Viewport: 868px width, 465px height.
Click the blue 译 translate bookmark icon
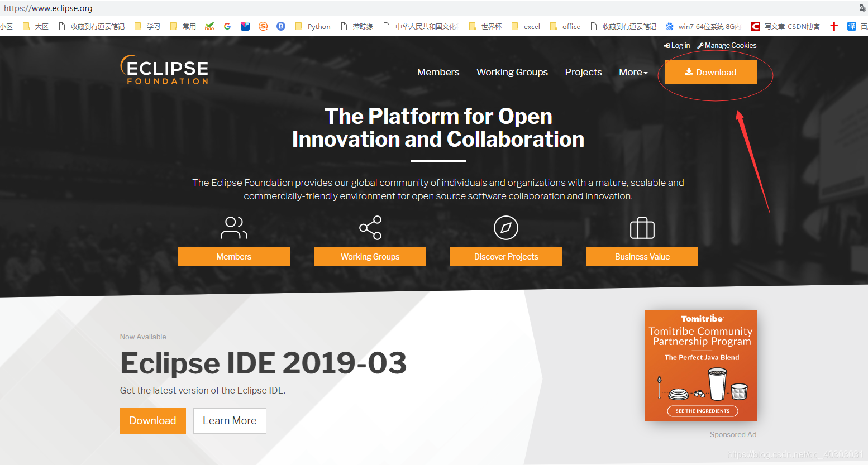click(x=852, y=26)
